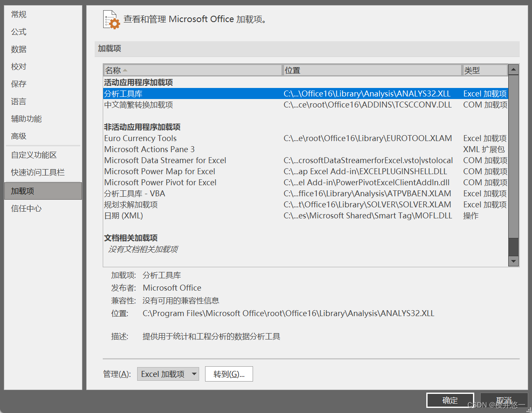
Task: Select the 加载项 category
Action: [x=43, y=191]
